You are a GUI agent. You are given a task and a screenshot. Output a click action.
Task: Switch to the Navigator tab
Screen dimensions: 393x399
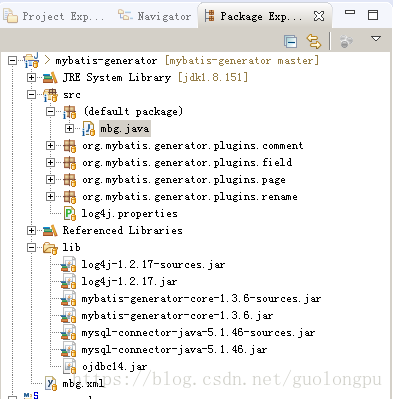155,16
